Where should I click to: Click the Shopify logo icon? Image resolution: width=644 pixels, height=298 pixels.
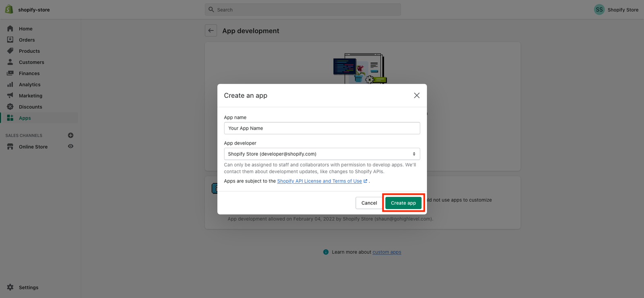9,9
